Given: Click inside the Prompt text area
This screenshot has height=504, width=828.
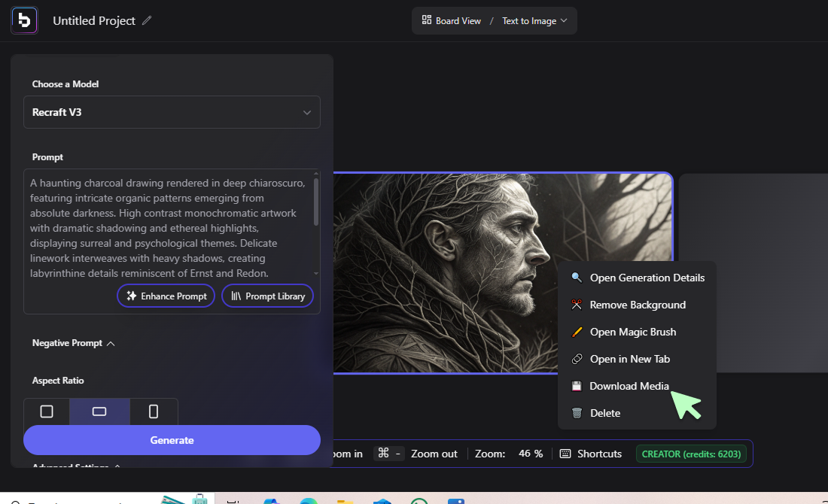Looking at the screenshot, I should (x=168, y=227).
